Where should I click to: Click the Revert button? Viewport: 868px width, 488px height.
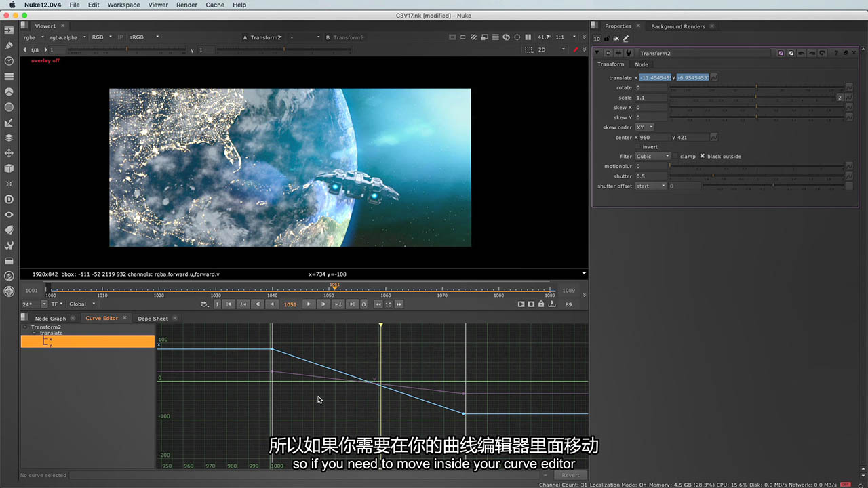(570, 475)
